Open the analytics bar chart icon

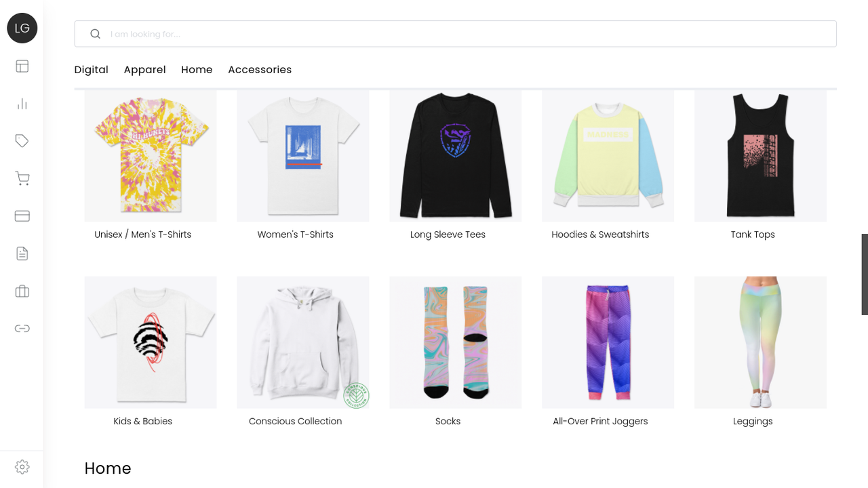tap(22, 104)
